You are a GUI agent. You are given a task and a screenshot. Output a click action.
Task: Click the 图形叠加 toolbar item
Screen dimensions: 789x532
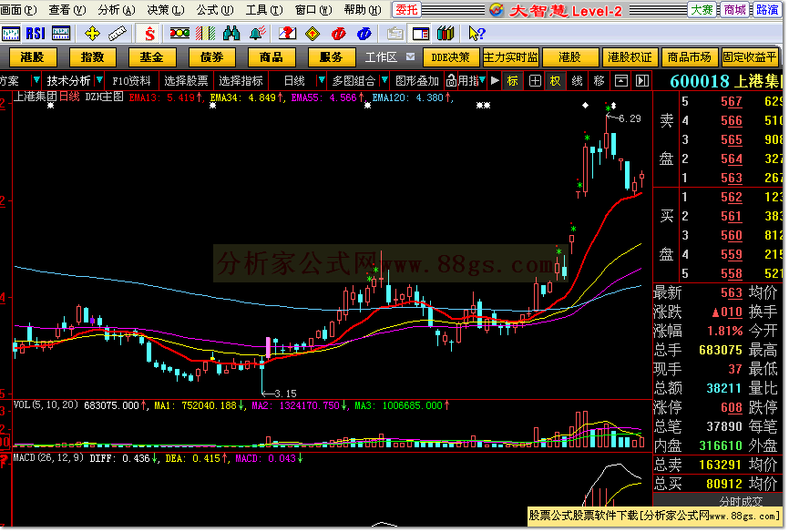coord(417,80)
